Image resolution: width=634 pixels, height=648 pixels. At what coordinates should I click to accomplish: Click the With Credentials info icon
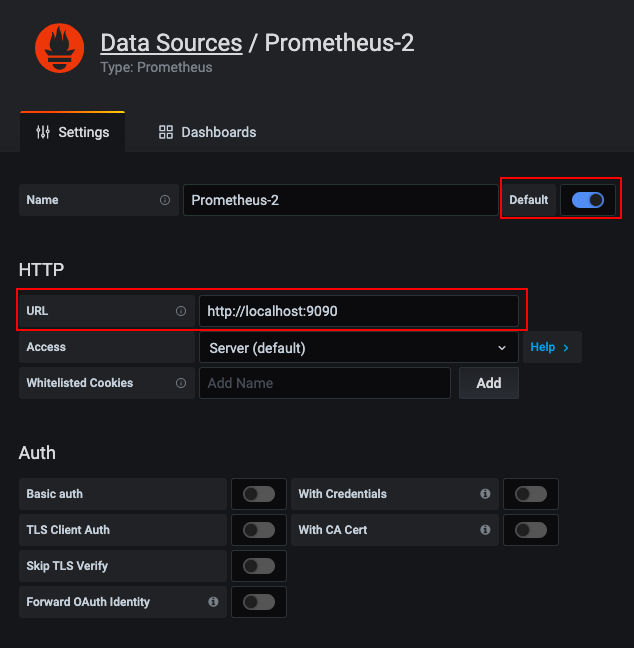tap(485, 493)
